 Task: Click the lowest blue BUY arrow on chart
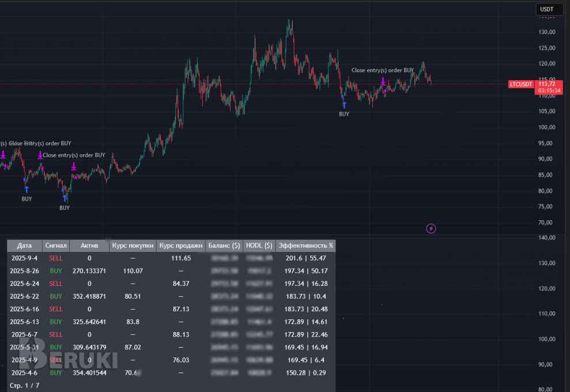pos(65,198)
